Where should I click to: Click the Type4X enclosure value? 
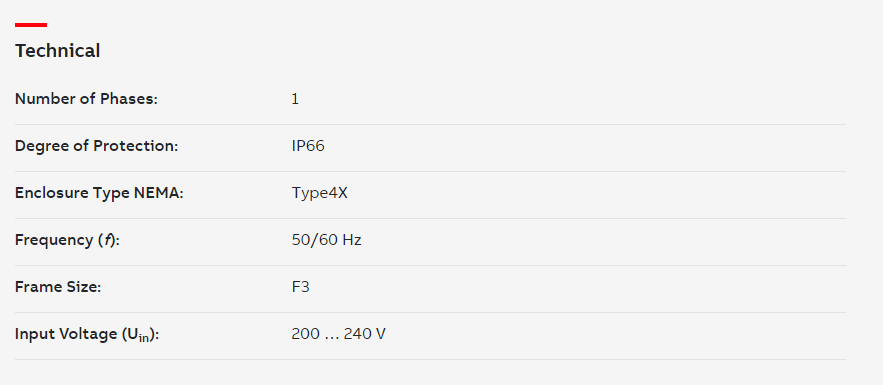(x=319, y=193)
